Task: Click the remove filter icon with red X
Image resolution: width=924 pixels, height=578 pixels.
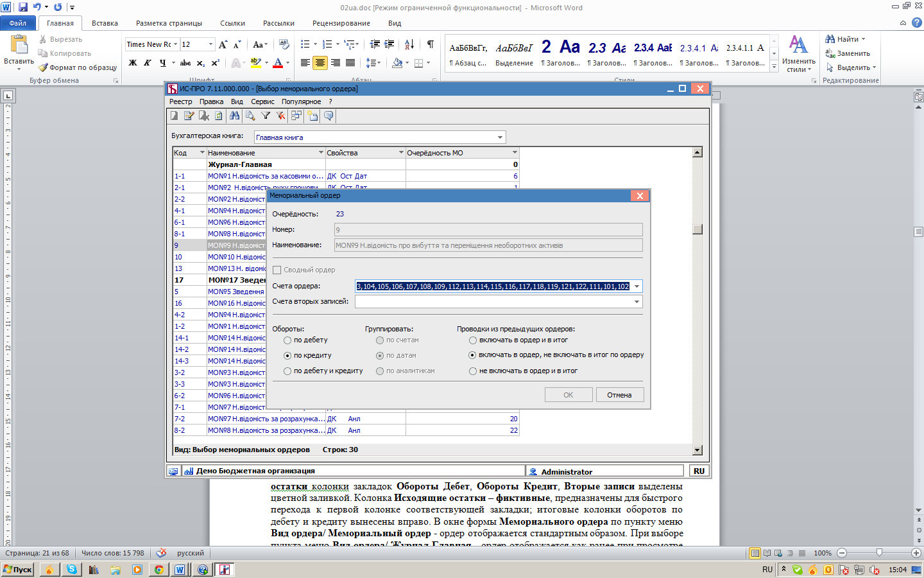Action: 281,116
